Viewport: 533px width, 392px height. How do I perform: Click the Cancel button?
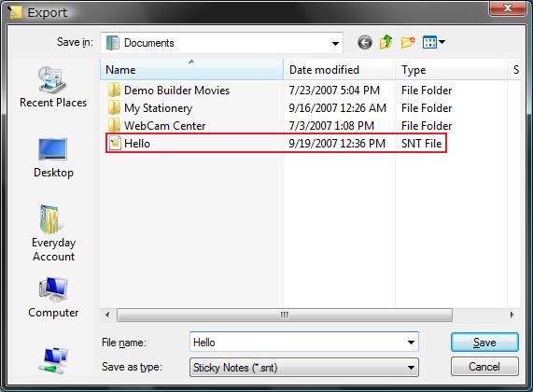484,367
